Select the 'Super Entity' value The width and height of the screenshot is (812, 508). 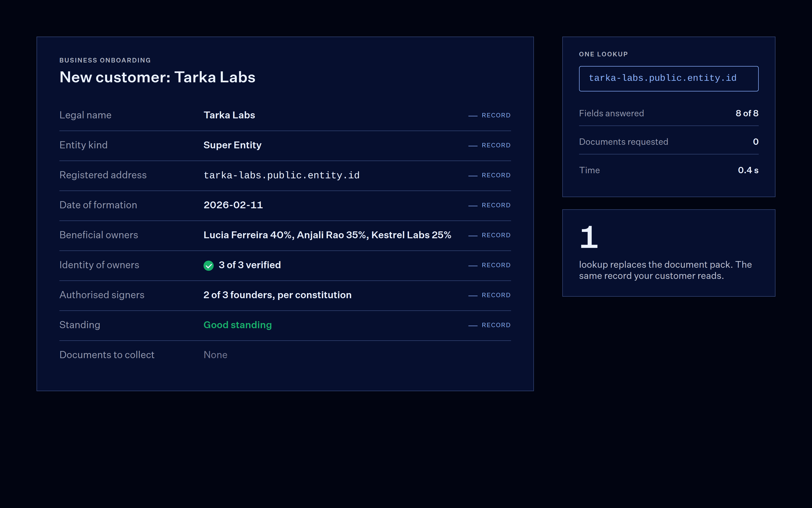point(232,145)
